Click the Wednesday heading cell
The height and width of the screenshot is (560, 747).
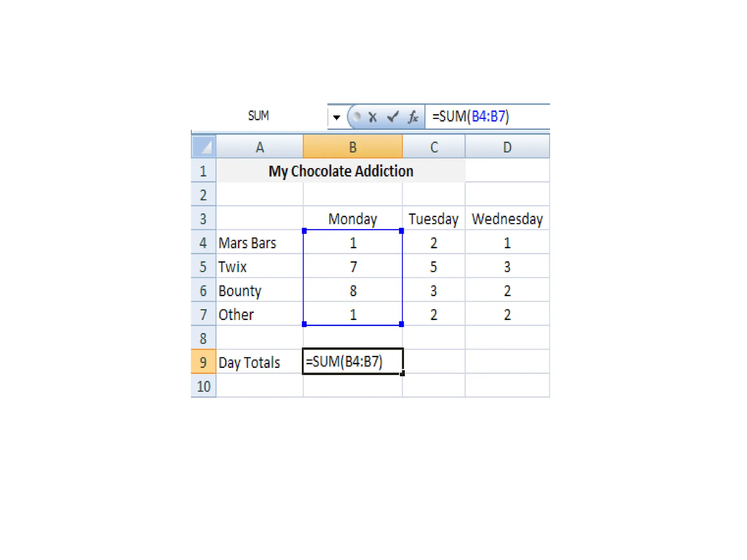point(507,219)
